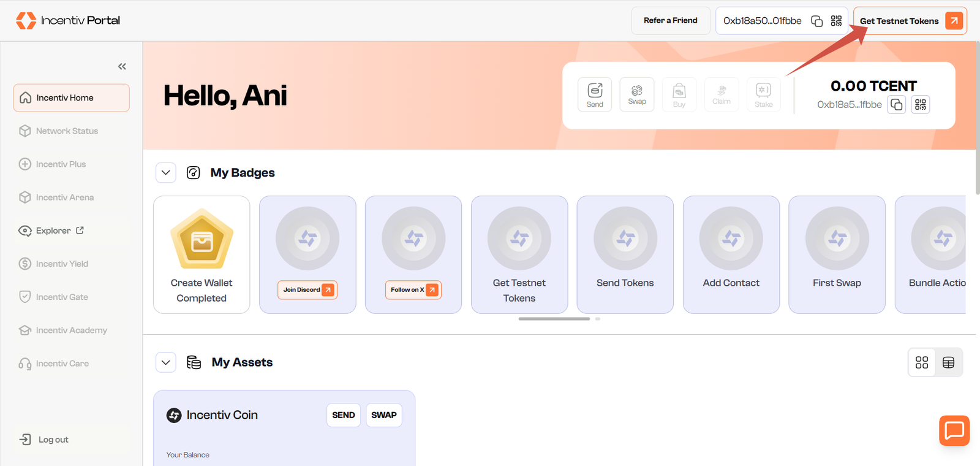
Task: Open Network Status in sidebar
Action: click(x=67, y=131)
